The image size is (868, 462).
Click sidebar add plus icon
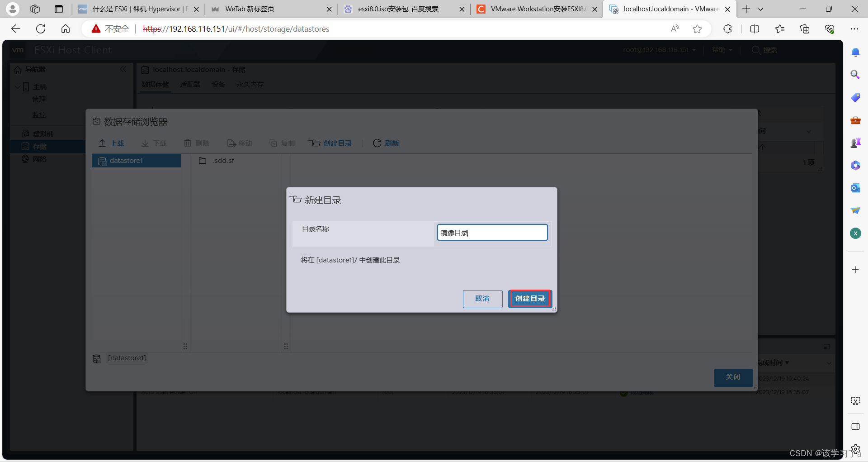pyautogui.click(x=855, y=270)
